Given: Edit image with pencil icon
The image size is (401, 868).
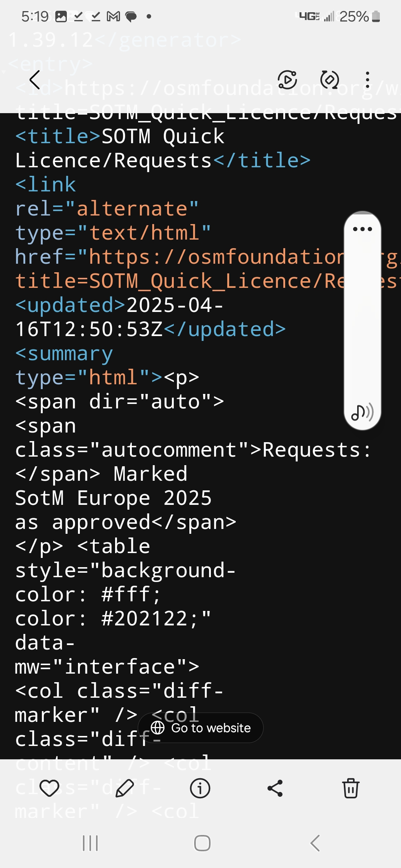Looking at the screenshot, I should (x=125, y=788).
